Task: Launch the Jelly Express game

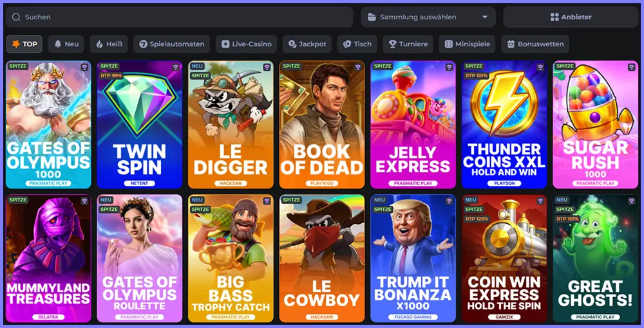Action: (x=413, y=125)
